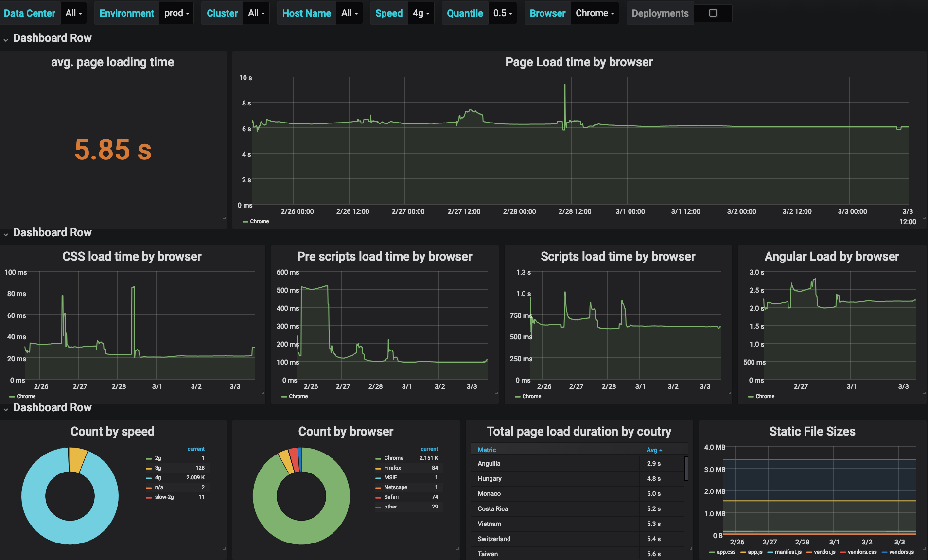This screenshot has height=560, width=928.
Task: Toggle the Deployments checkbox
Action: coord(713,13)
